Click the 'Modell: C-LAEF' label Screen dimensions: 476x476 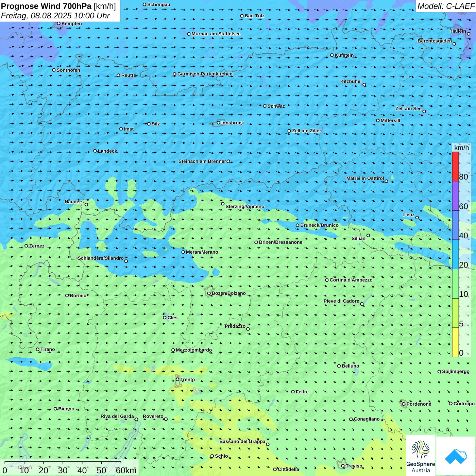(x=446, y=6)
